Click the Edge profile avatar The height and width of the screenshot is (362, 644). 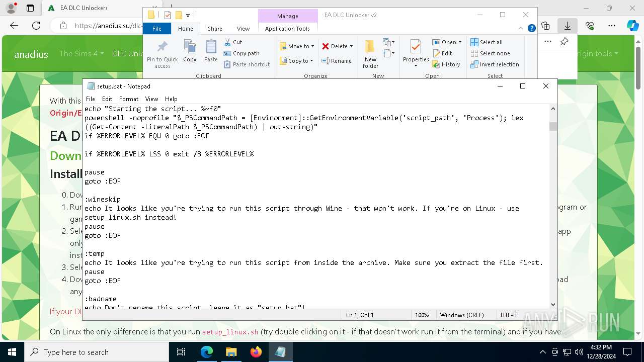(x=11, y=8)
